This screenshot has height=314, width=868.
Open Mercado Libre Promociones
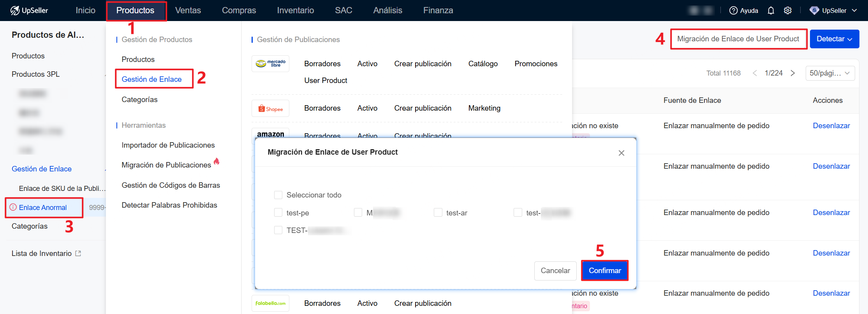click(x=536, y=64)
